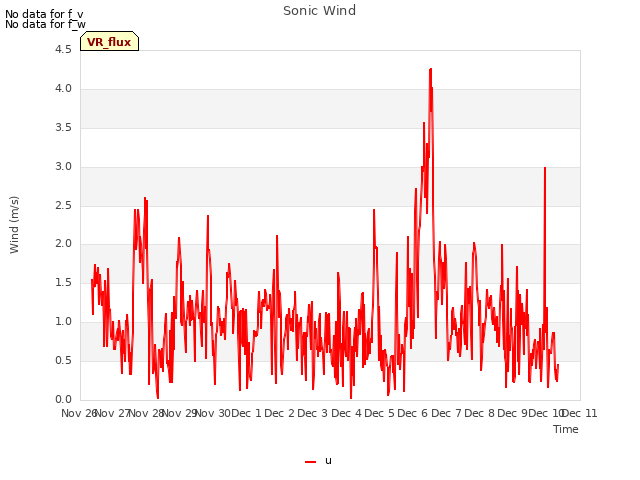The width and height of the screenshot is (640, 480).
Task: Click the 'Wind (m/s)' y-axis title
Action: (x=14, y=225)
